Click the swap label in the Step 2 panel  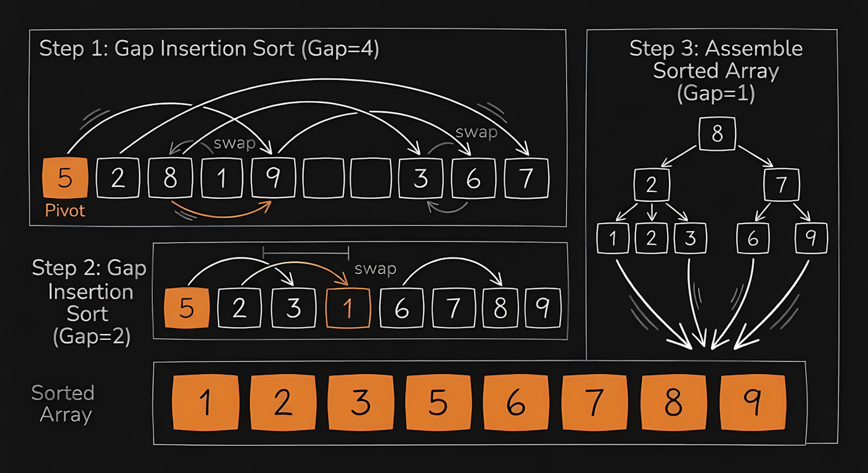pyautogui.click(x=375, y=269)
